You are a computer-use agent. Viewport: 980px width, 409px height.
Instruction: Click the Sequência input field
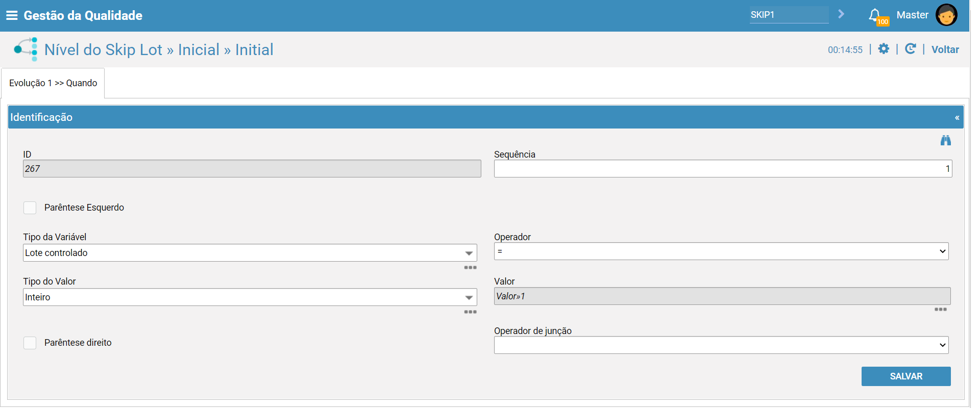(723, 169)
